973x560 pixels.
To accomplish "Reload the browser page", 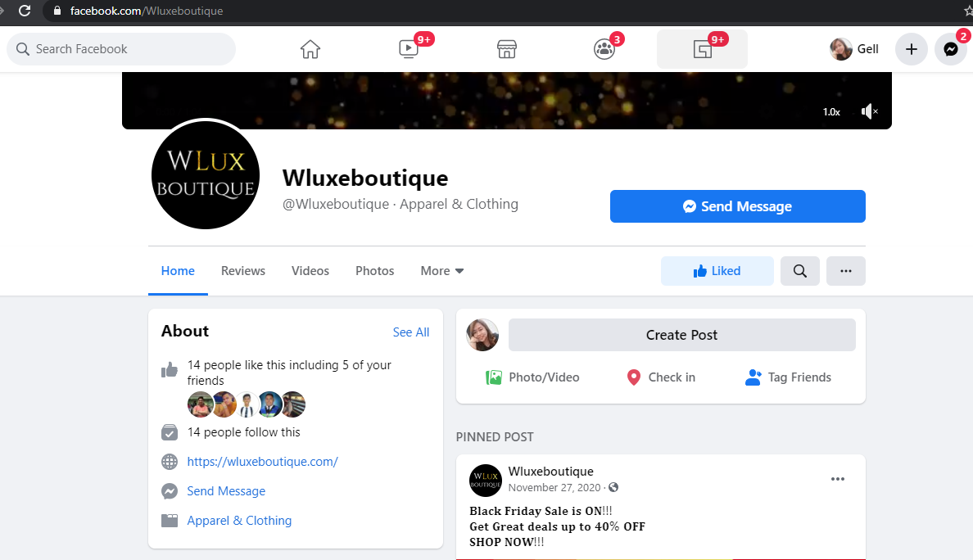I will (x=25, y=11).
